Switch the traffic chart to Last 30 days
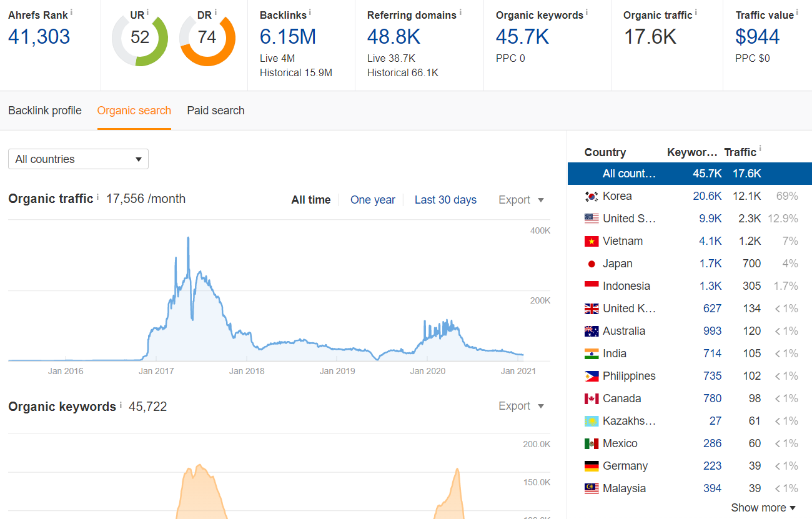Image resolution: width=812 pixels, height=519 pixels. 445,199
